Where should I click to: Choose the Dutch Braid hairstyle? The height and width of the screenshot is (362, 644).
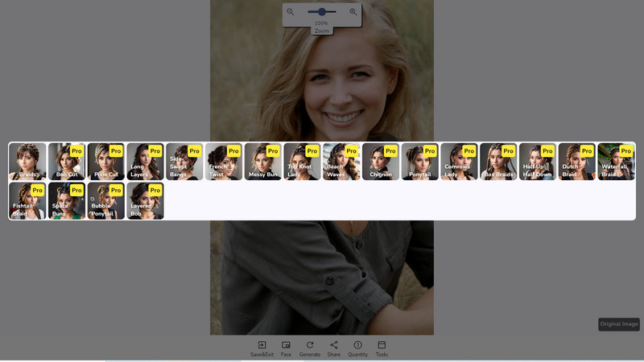[x=576, y=162]
